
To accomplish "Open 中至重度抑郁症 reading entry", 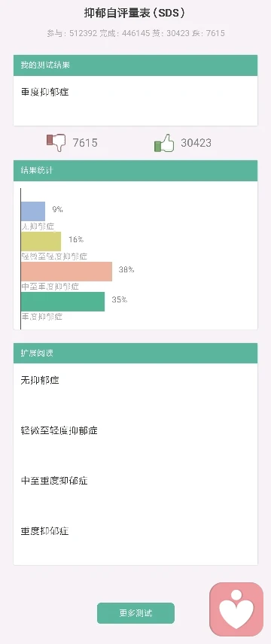I will tap(54, 481).
